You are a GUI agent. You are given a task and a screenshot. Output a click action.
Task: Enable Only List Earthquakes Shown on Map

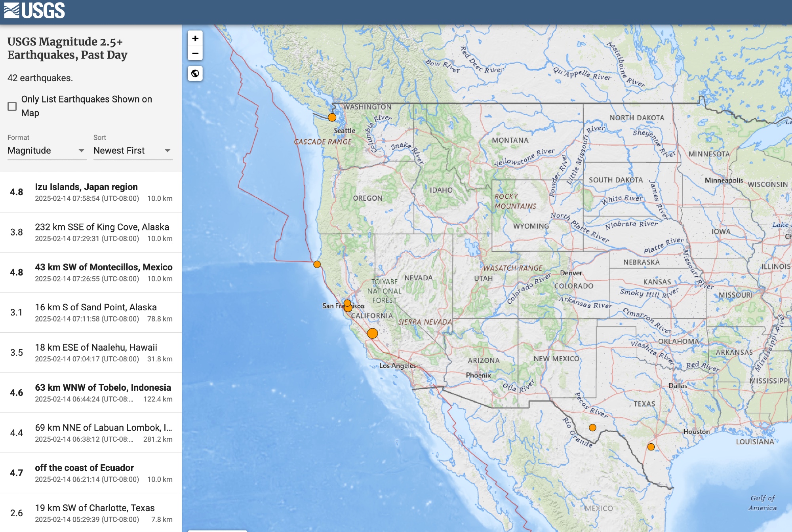click(x=12, y=106)
